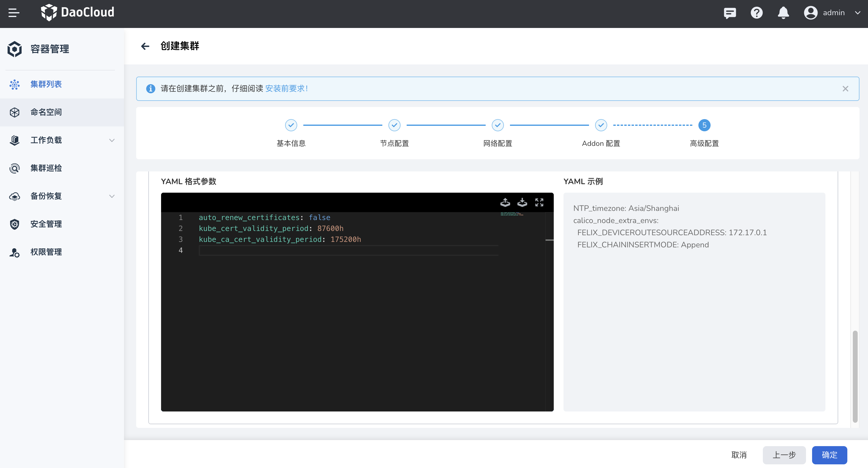Expand the YAML editor to fullscreen

point(539,202)
